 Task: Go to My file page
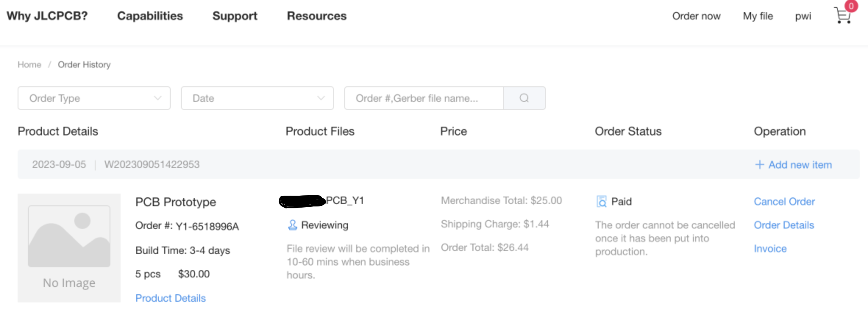pyautogui.click(x=758, y=16)
